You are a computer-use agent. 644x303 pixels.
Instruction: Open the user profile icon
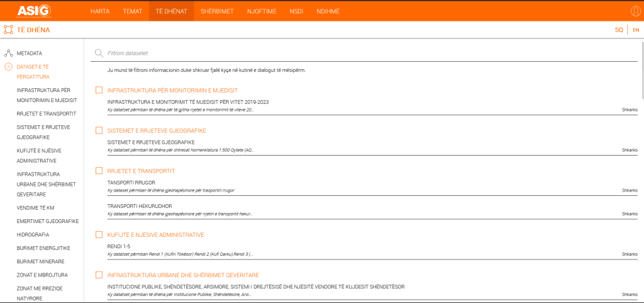coord(635,11)
